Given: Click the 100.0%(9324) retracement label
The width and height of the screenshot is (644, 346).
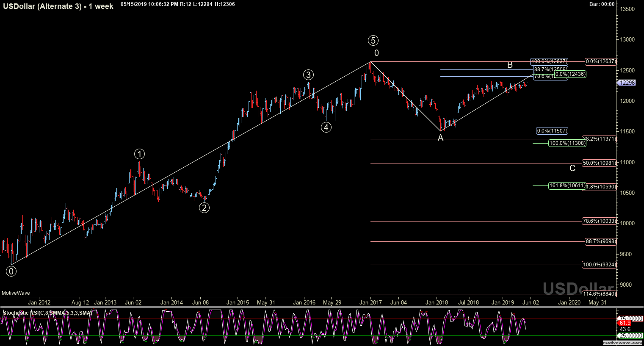Looking at the screenshot, I should tap(599, 265).
